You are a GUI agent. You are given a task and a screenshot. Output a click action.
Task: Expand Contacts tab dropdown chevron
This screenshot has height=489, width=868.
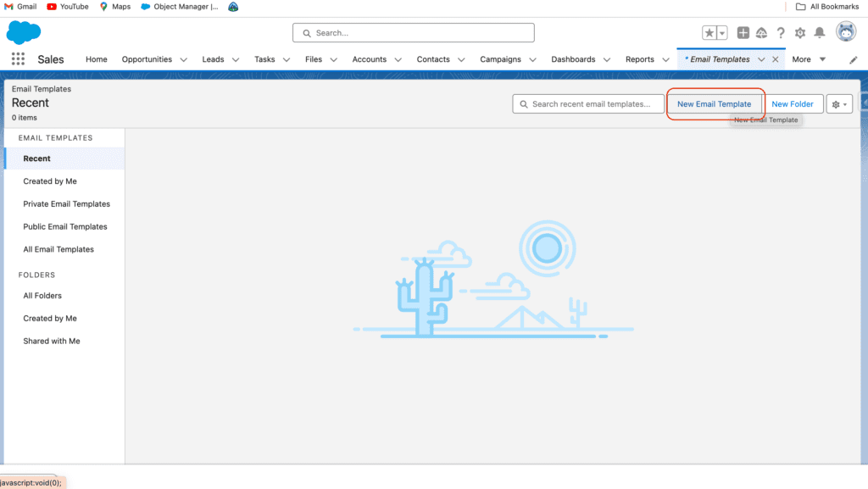pos(461,59)
